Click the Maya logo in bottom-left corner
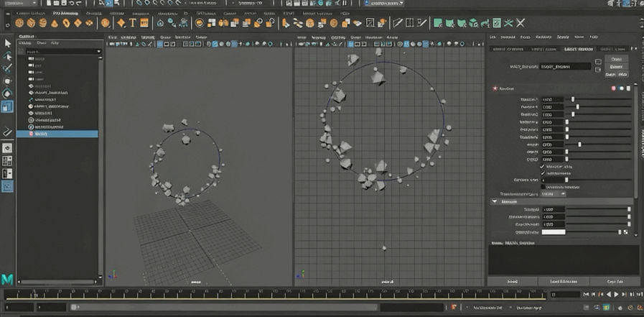644x317 pixels. [8, 279]
